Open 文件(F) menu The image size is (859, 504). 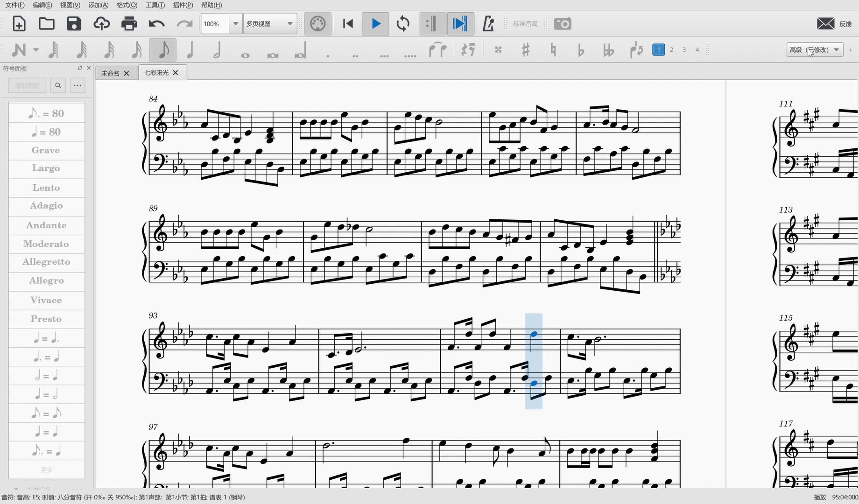click(x=15, y=5)
